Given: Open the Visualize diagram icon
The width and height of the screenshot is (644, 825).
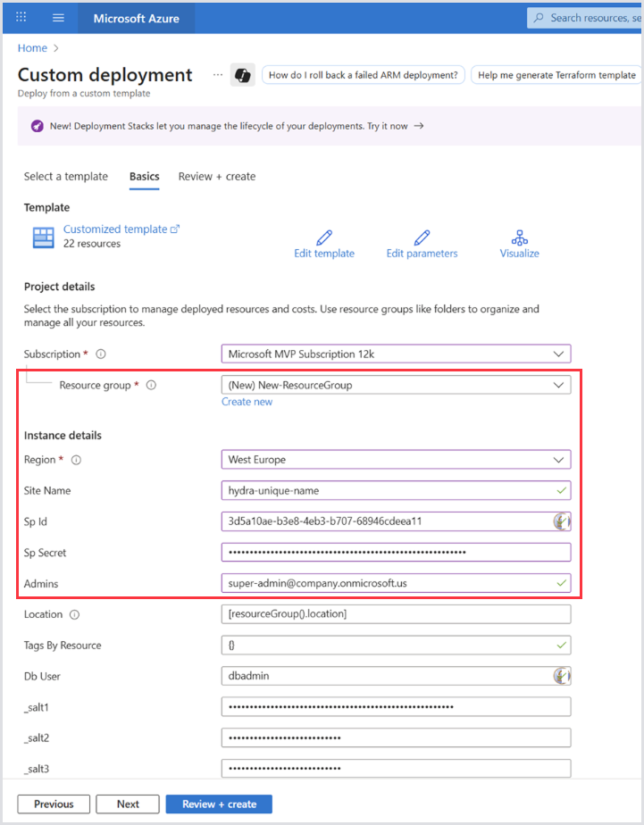Looking at the screenshot, I should pyautogui.click(x=520, y=237).
